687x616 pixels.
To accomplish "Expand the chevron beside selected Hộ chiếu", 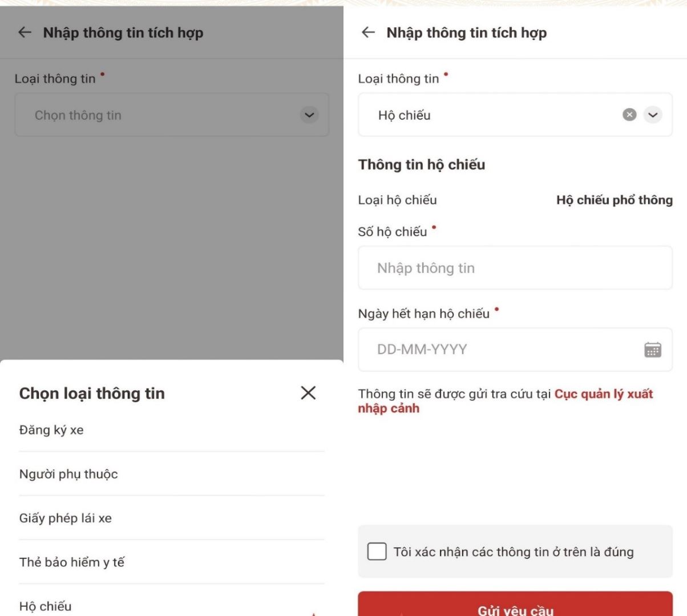I will click(653, 115).
